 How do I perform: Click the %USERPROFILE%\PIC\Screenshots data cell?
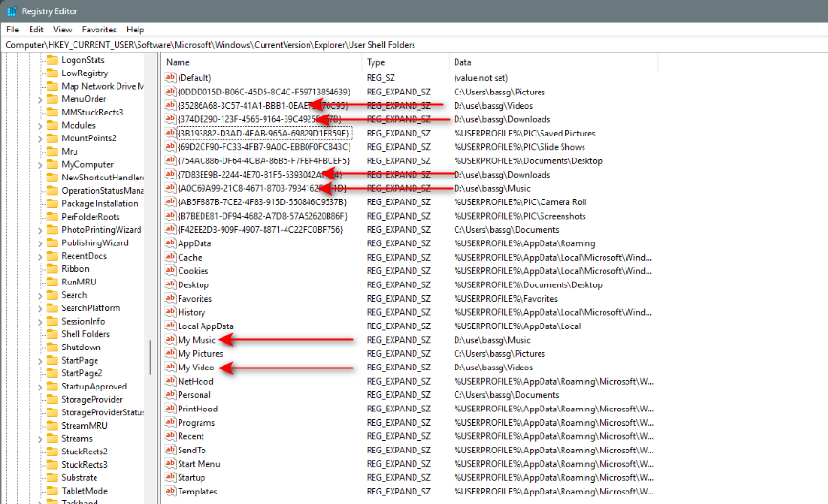pyautogui.click(x=520, y=216)
